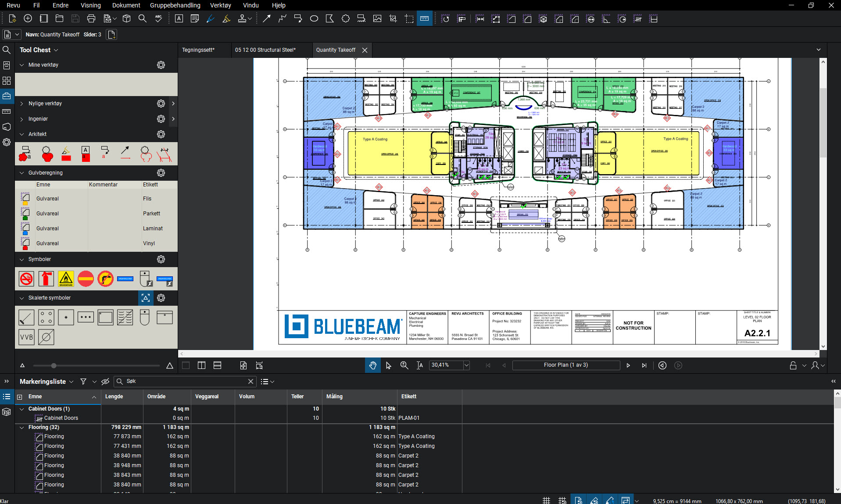Image resolution: width=841 pixels, height=504 pixels.
Task: Open settings gear for Gulvberegning
Action: (161, 173)
